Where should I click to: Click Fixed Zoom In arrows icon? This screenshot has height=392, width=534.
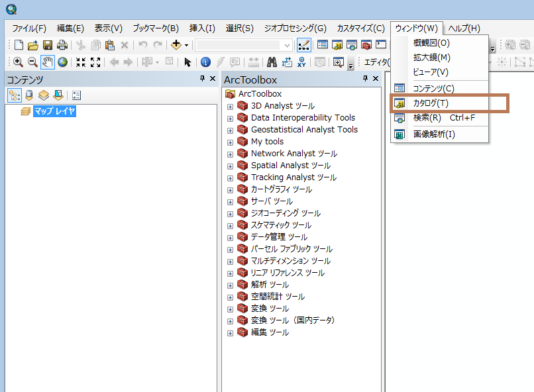(81, 62)
